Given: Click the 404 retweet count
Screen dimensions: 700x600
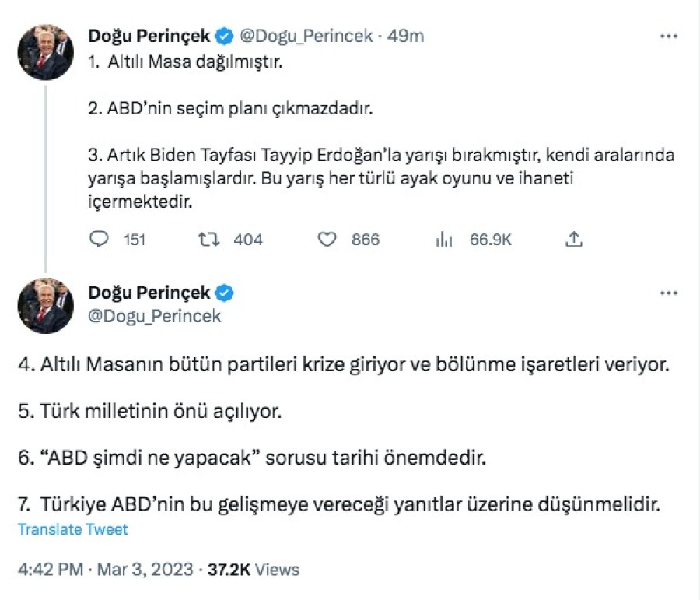Looking at the screenshot, I should tap(248, 240).
